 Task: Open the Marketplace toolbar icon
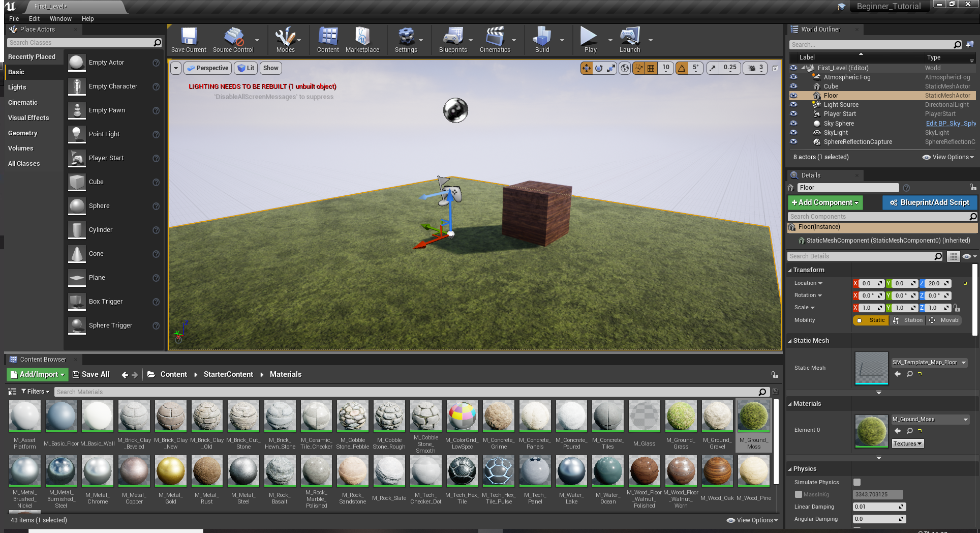pyautogui.click(x=362, y=40)
